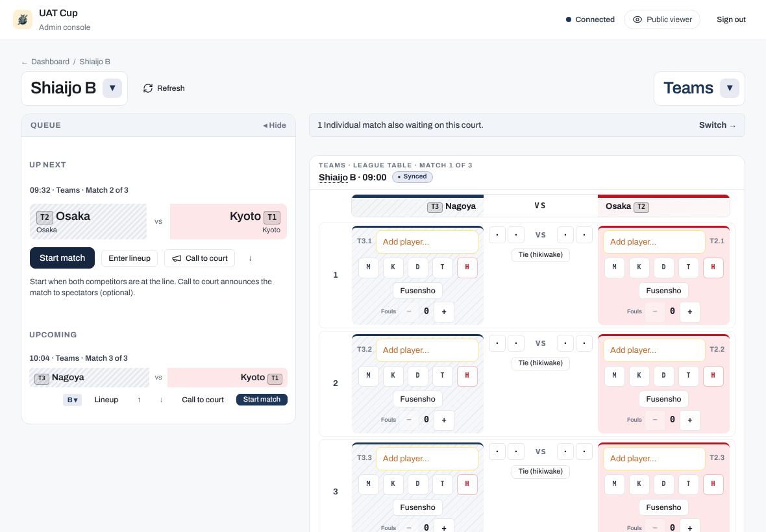Hide the Queue panel
Screen dimensions: 766x532
coord(275,125)
